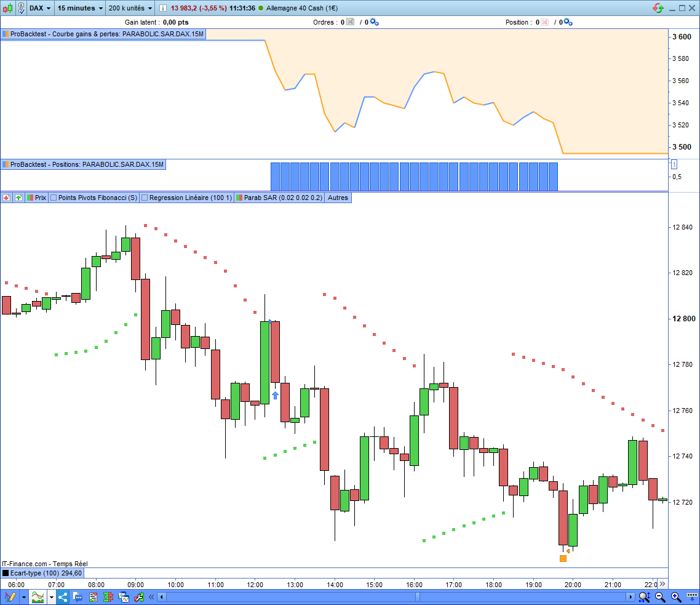
Task: Expand the indicators dropdown arrow
Action: tap(52, 597)
